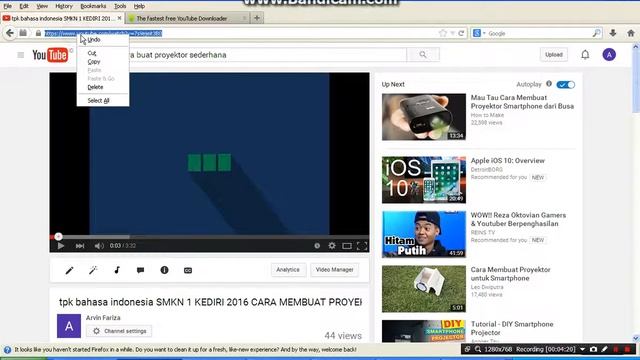Open the Analytics button
This screenshot has height=360, width=640.
click(288, 270)
